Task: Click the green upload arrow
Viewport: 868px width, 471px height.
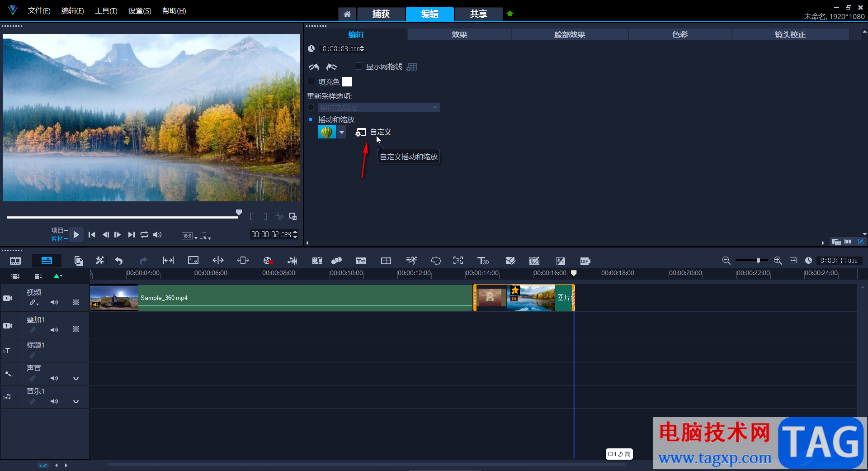Action: coord(510,14)
